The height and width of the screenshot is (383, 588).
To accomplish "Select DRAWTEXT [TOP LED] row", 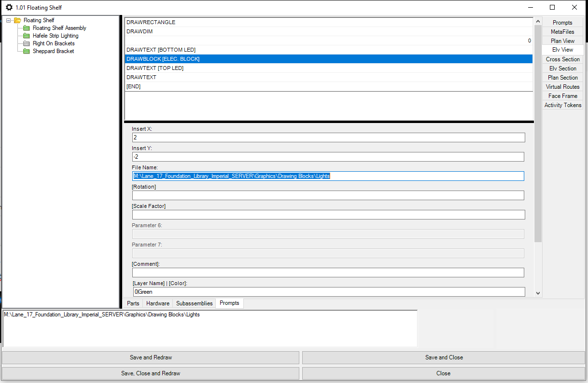I will tap(329, 68).
